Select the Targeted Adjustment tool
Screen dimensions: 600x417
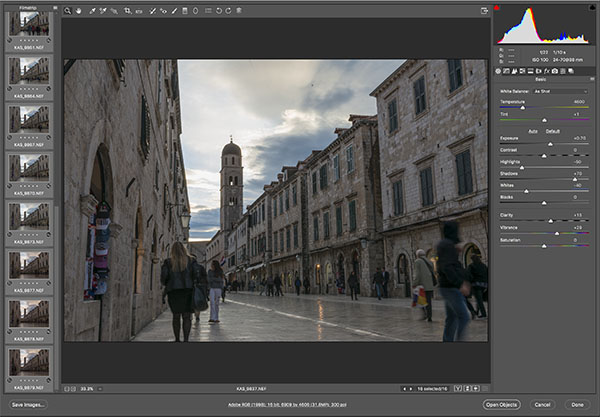coord(114,11)
